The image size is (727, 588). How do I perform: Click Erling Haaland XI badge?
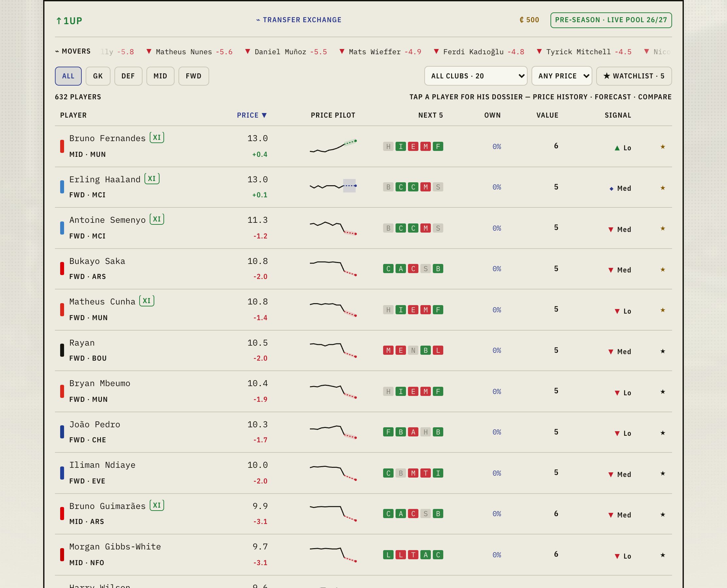[152, 178]
